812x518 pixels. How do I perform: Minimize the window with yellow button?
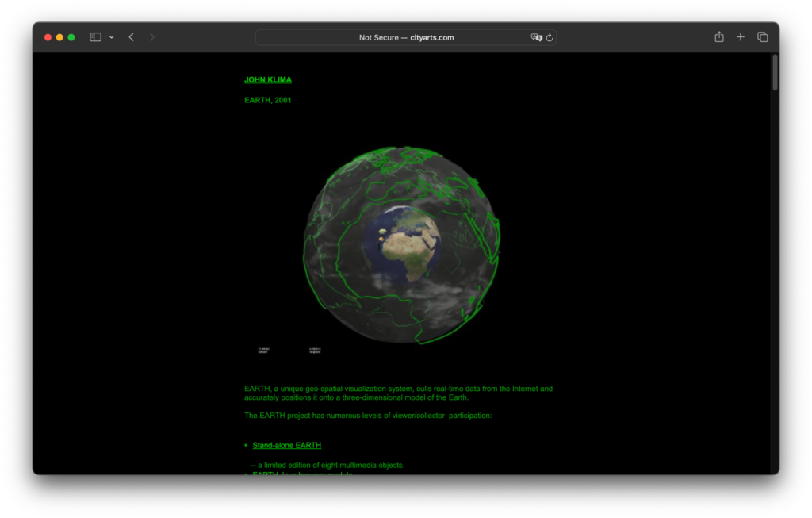tap(59, 37)
